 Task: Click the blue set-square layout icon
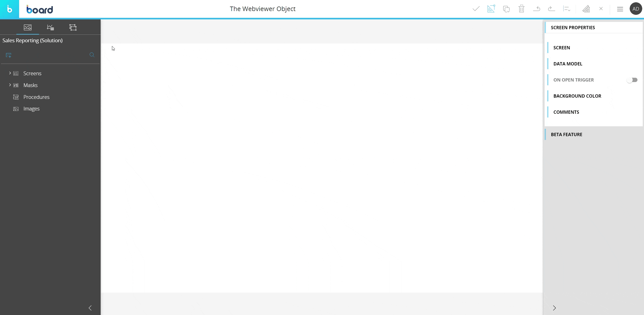click(x=491, y=9)
